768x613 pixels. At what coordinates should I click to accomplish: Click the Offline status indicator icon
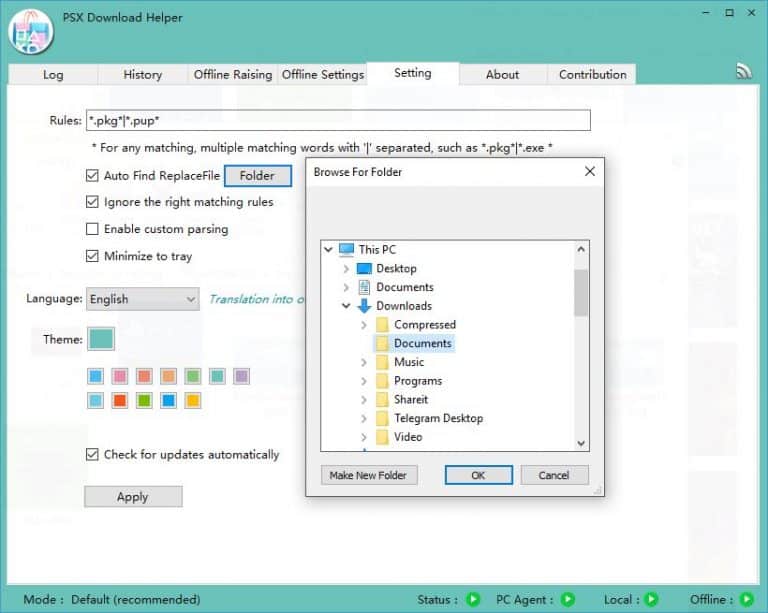tap(746, 599)
